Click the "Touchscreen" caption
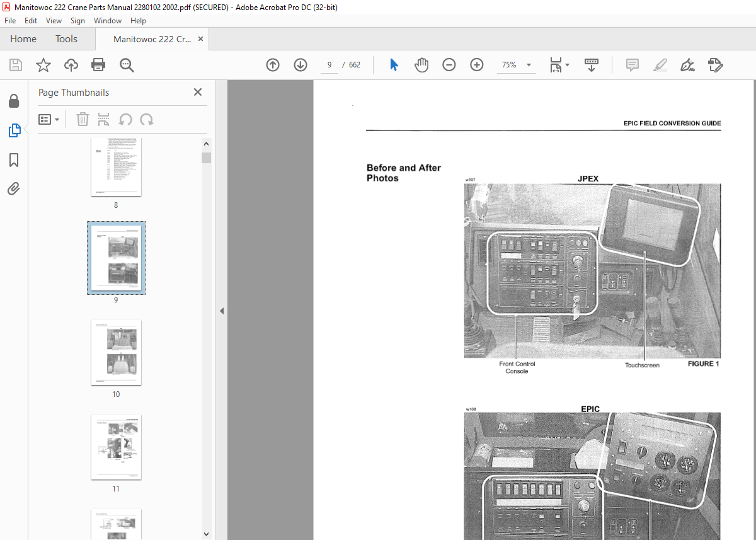The width and height of the screenshot is (756, 540). [642, 365]
